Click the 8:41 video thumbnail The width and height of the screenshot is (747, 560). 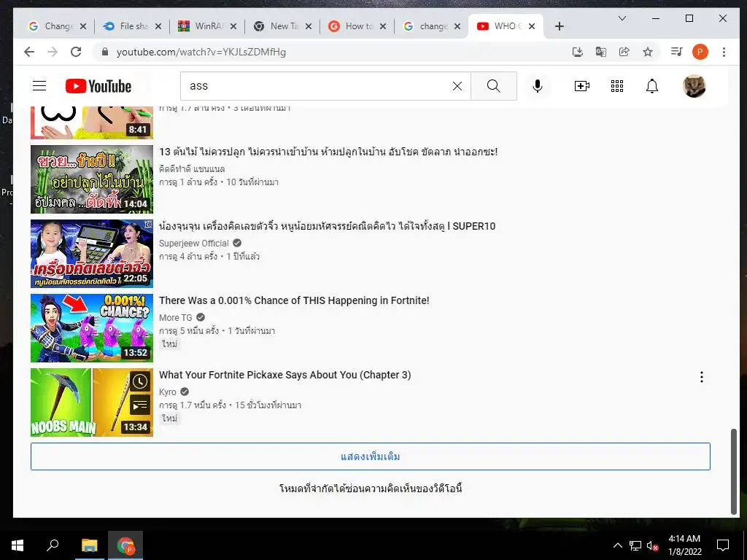pos(92,122)
